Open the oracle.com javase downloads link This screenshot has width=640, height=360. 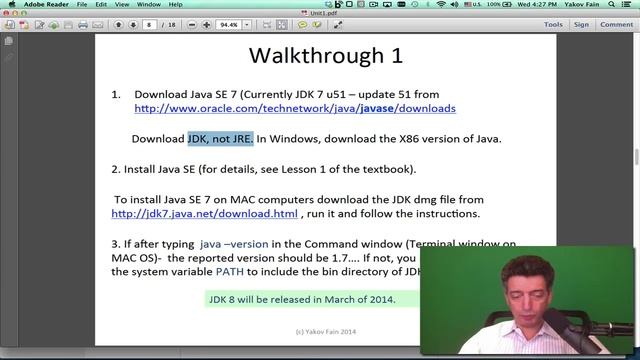[295, 109]
